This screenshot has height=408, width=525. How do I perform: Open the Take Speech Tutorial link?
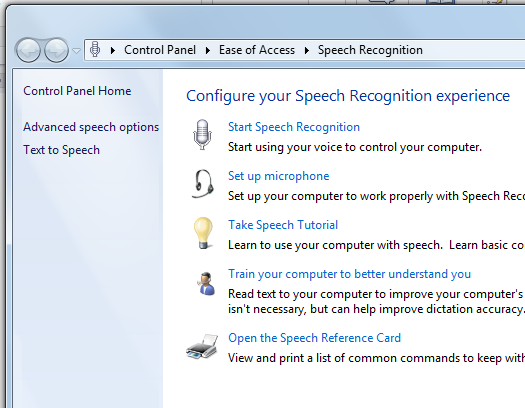click(283, 225)
